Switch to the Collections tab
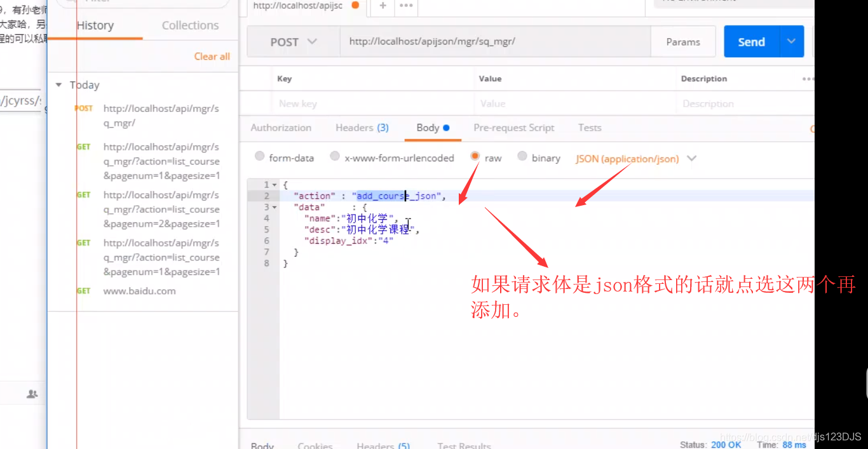The width and height of the screenshot is (868, 449). point(190,25)
